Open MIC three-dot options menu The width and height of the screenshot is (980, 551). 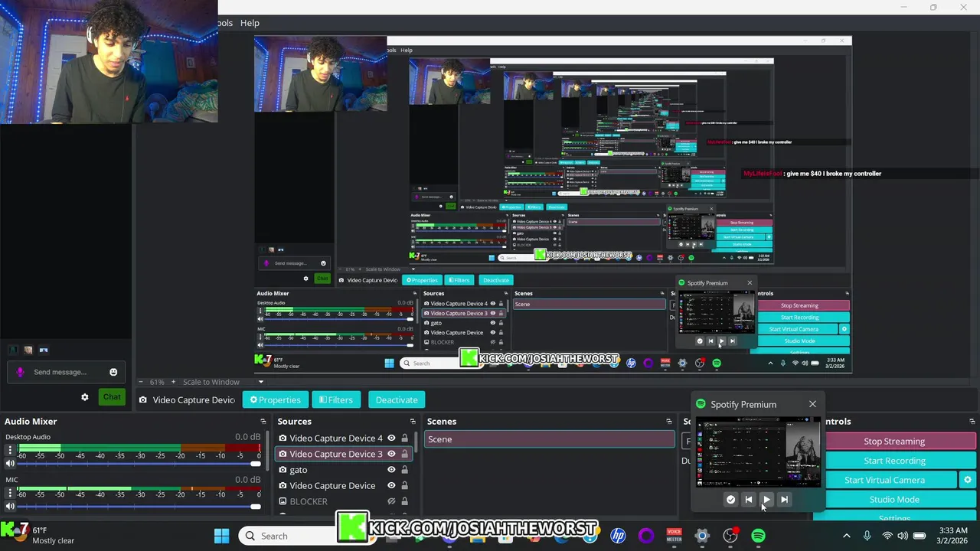[x=10, y=494]
